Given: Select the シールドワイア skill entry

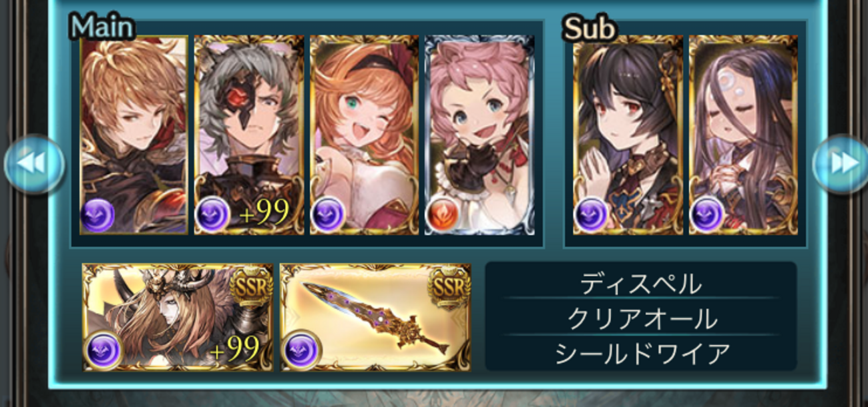Looking at the screenshot, I should pyautogui.click(x=641, y=354).
